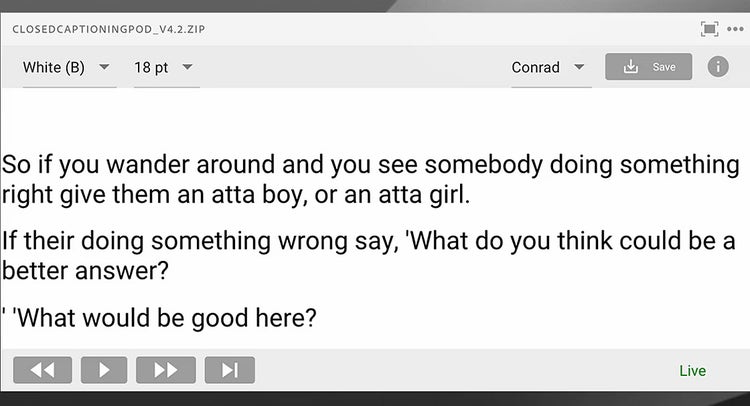Open the three-dot pod options menu

pos(735,28)
